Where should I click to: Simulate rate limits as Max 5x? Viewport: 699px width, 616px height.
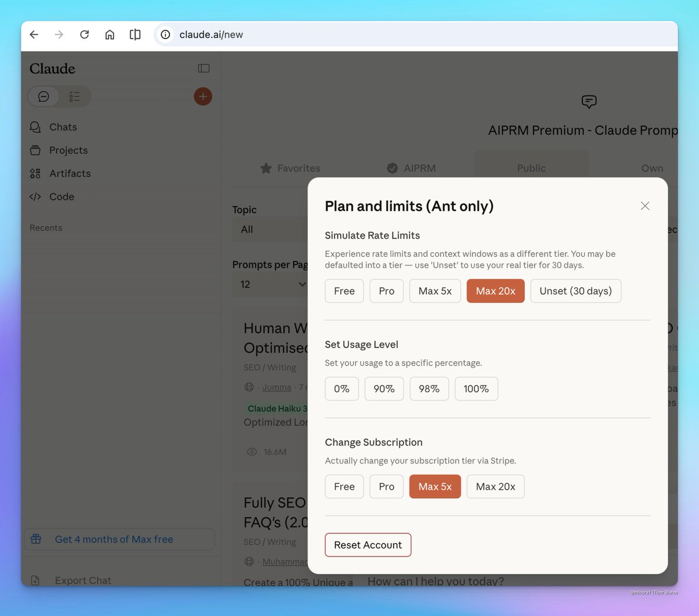[435, 291]
